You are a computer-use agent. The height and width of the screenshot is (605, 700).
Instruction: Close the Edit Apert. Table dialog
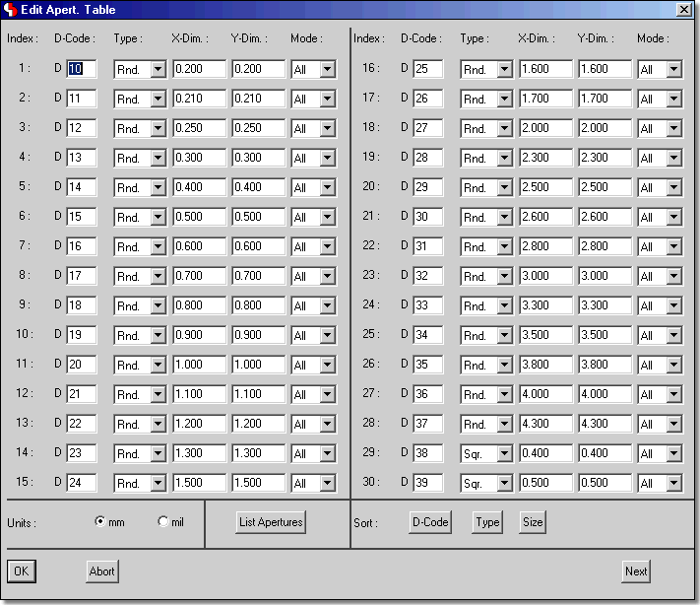[x=684, y=10]
